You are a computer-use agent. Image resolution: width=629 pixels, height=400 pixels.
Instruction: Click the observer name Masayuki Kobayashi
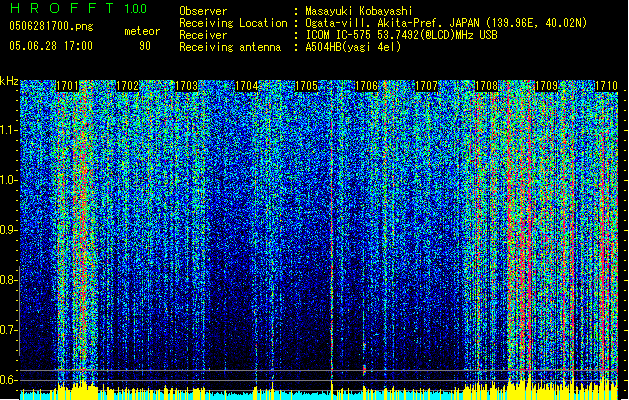click(x=359, y=12)
